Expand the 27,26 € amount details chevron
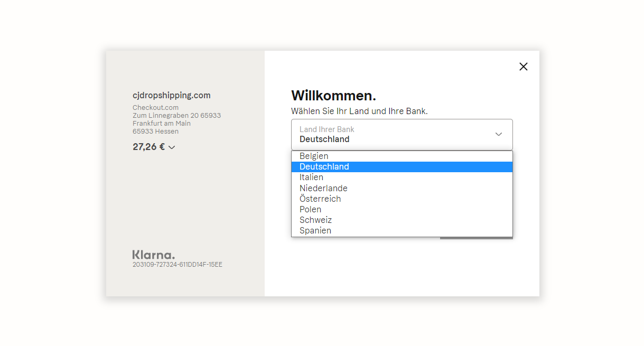The width and height of the screenshot is (644, 346). (x=172, y=147)
